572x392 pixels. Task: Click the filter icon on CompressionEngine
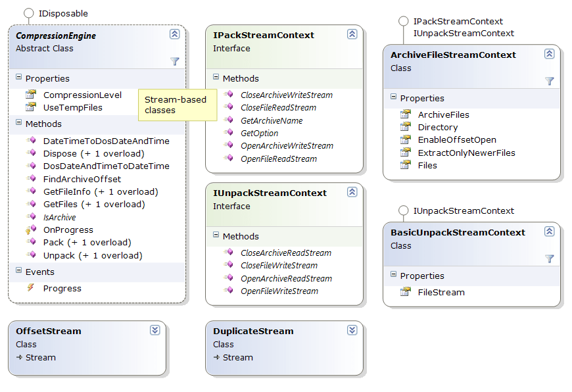[x=175, y=61]
